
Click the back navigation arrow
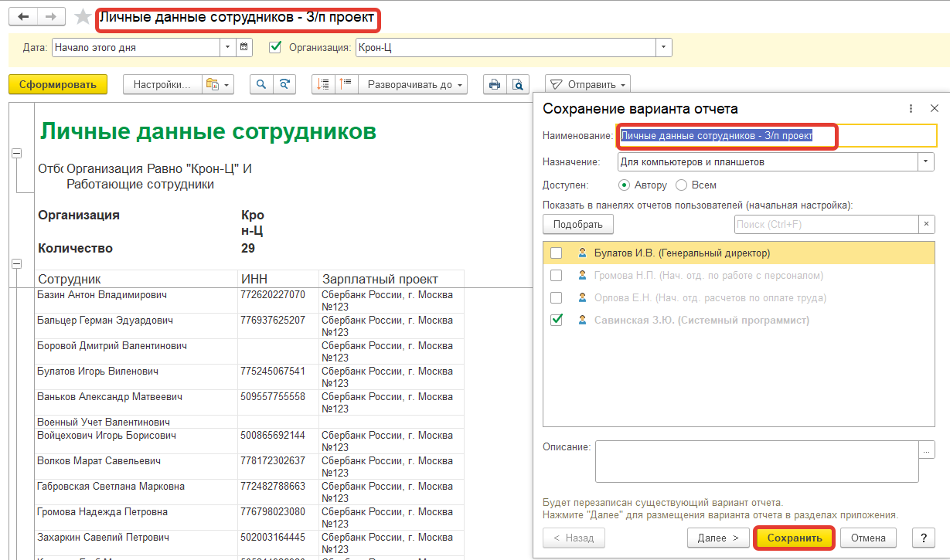coord(22,17)
